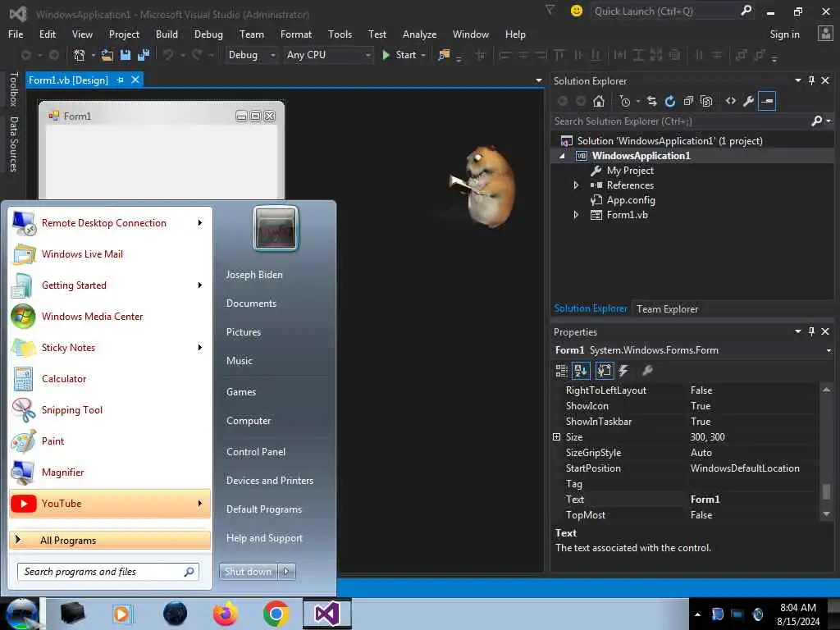Open the Build menu
Image resolution: width=840 pixels, height=630 pixels.
167,34
